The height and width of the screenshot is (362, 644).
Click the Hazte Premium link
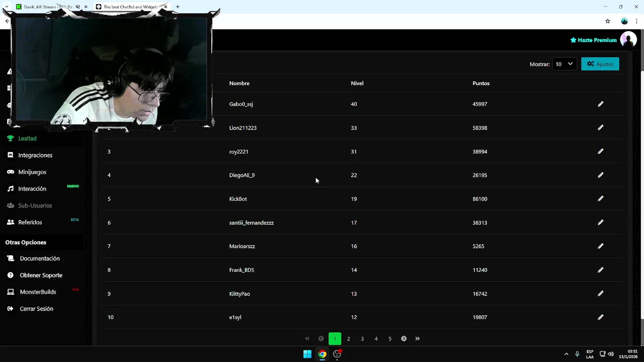point(593,40)
